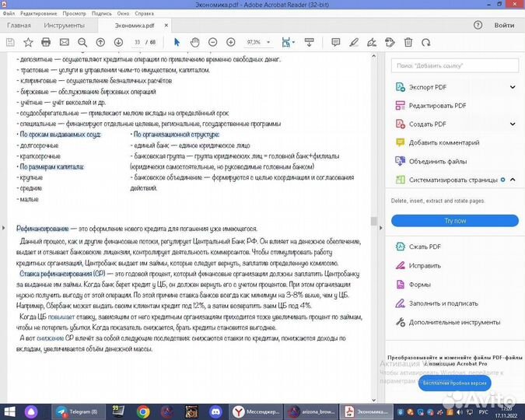Select the Highlight text pen tool
The width and height of the screenshot is (525, 420).
(354, 42)
